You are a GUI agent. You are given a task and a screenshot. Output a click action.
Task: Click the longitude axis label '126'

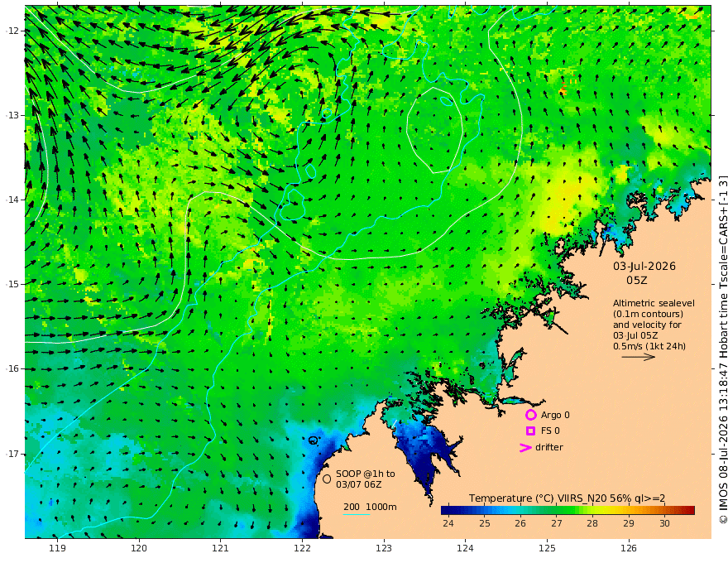click(629, 548)
